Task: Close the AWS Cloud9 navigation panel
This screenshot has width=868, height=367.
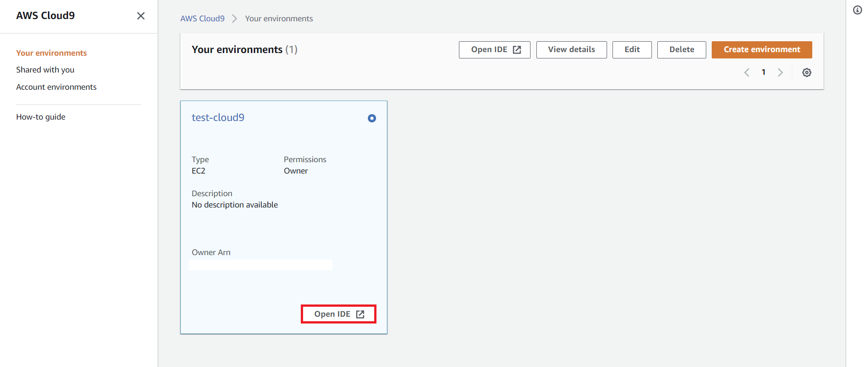Action: point(141,16)
